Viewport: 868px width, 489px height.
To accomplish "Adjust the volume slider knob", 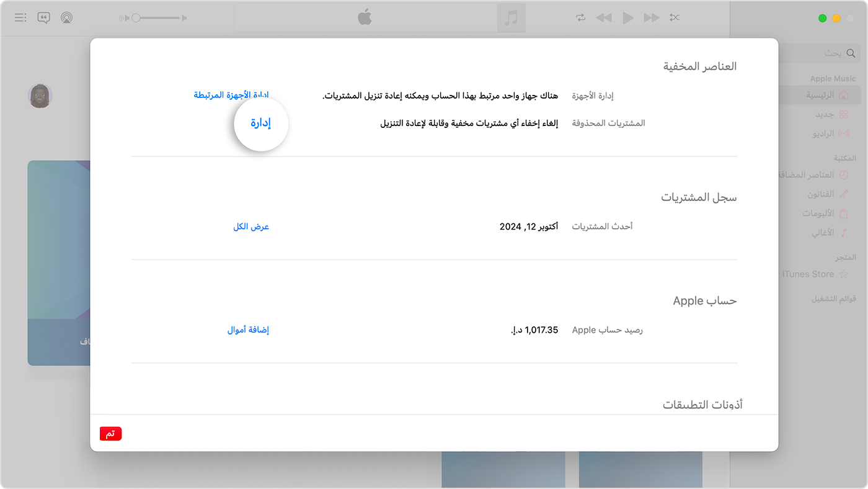I will tap(136, 18).
